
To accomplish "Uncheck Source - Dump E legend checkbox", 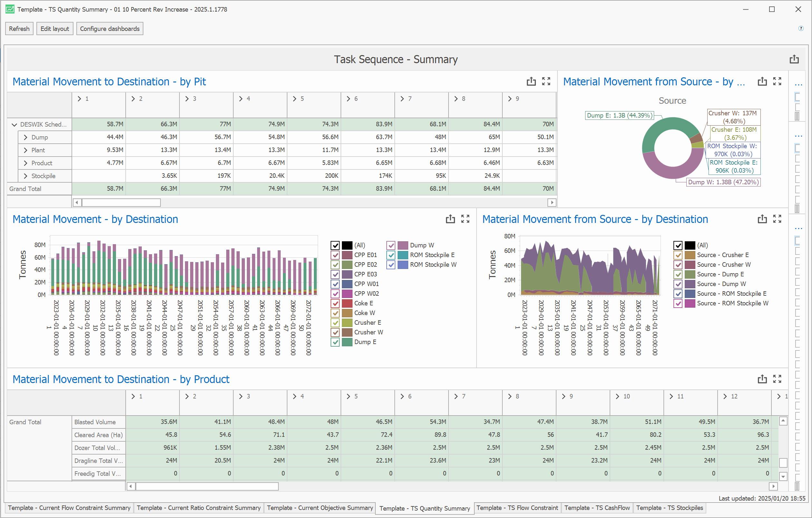I will pyautogui.click(x=678, y=274).
